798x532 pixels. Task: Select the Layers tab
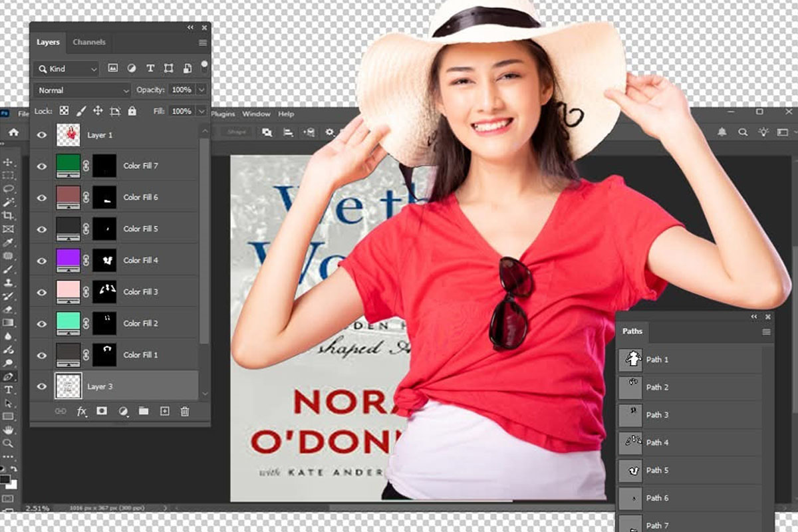point(48,42)
